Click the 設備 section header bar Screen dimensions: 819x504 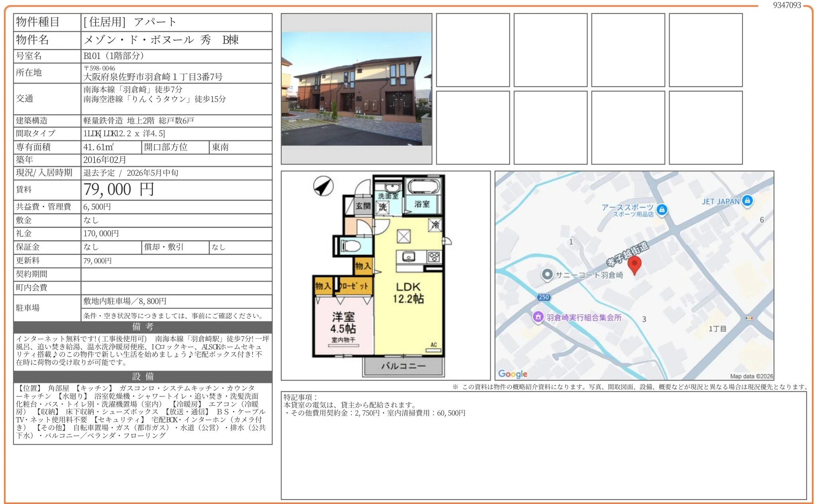pos(143,377)
